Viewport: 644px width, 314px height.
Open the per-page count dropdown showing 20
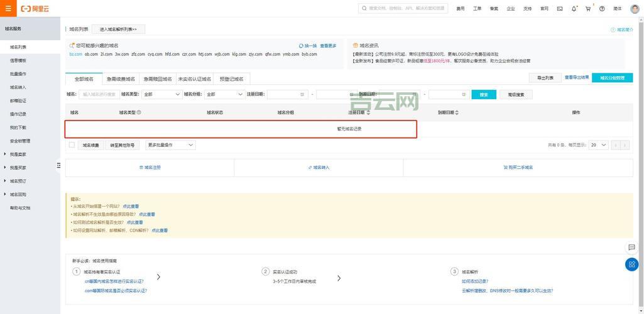[x=598, y=145]
